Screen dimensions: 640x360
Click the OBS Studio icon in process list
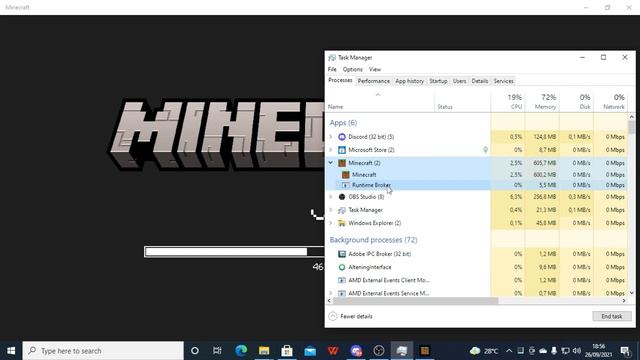[x=342, y=197]
